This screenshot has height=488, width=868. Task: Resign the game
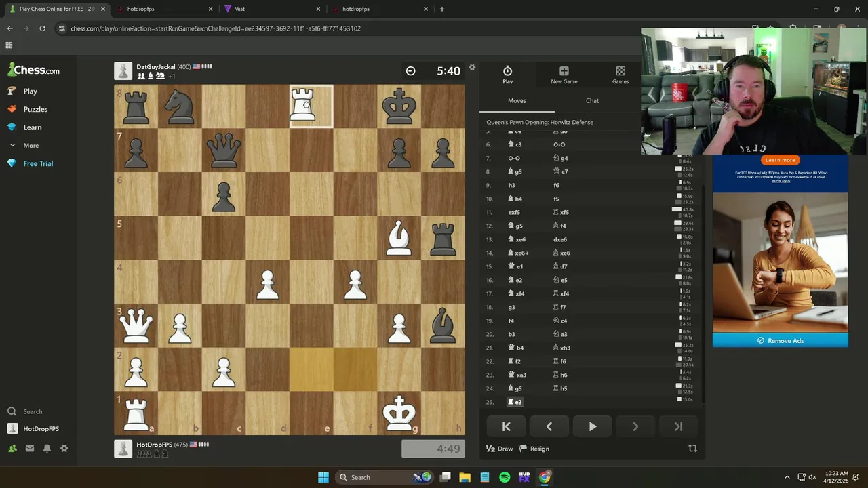coord(534,449)
